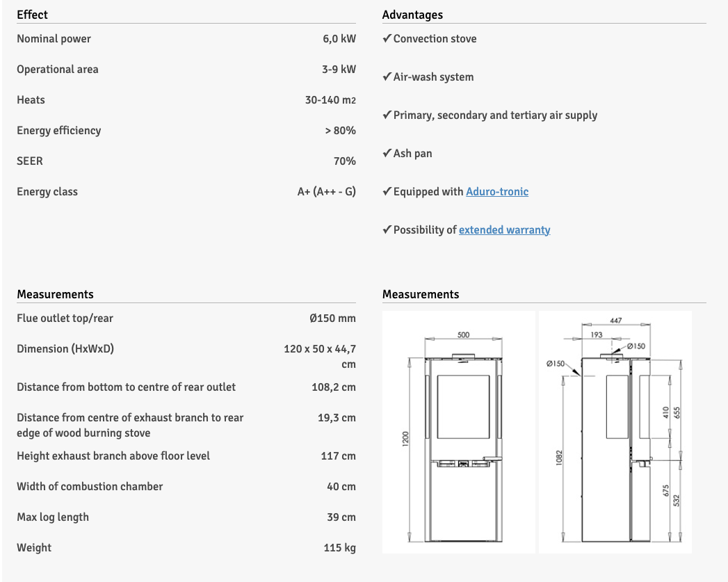Click the checkmark before Possibility of

[387, 229]
